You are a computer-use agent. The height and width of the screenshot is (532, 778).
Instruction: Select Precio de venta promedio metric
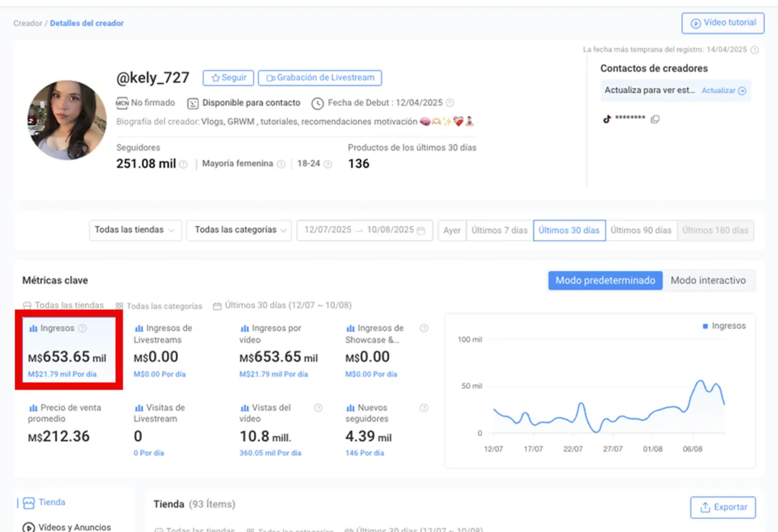click(x=69, y=430)
